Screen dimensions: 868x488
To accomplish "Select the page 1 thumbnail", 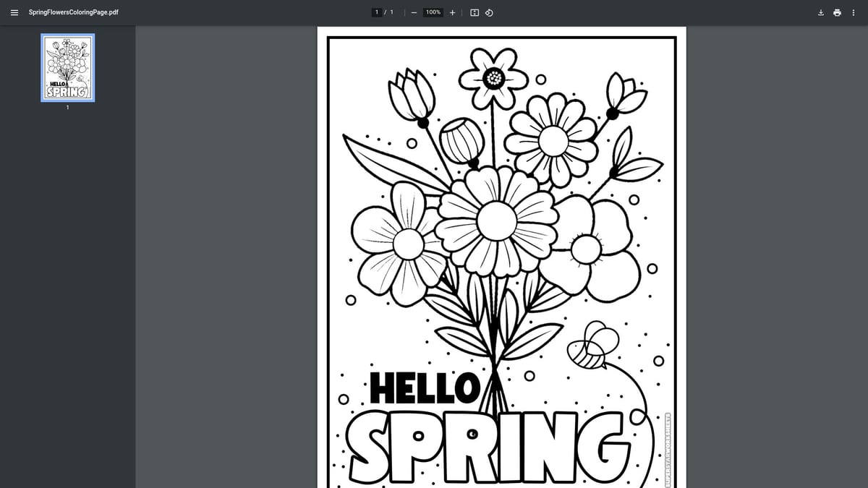I will pos(67,67).
